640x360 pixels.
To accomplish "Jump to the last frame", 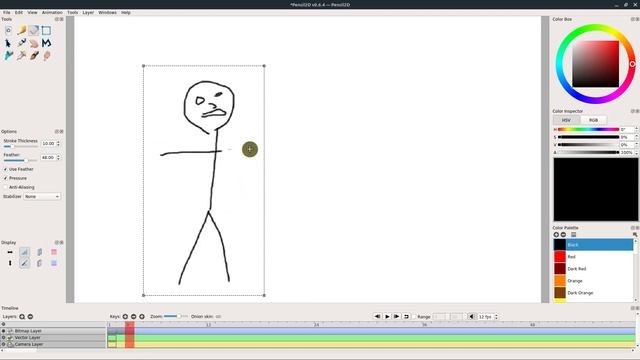I will tap(396, 316).
